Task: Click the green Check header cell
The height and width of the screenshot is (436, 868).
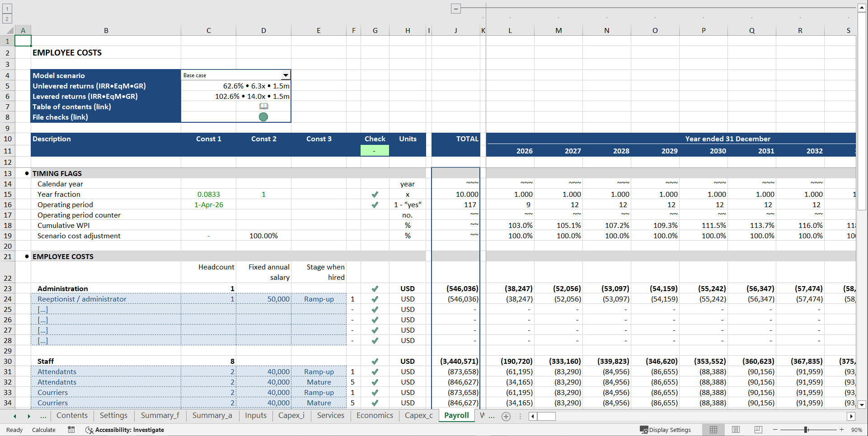Action: click(375, 150)
